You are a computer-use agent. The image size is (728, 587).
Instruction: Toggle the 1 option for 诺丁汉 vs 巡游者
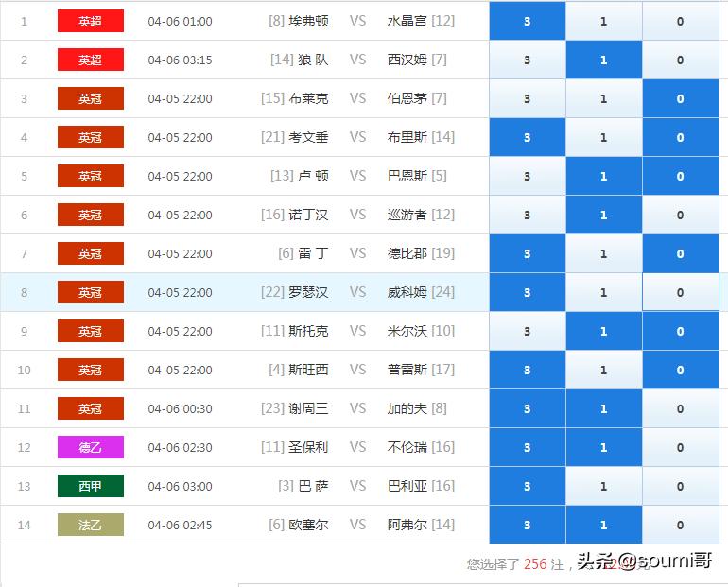tap(604, 215)
